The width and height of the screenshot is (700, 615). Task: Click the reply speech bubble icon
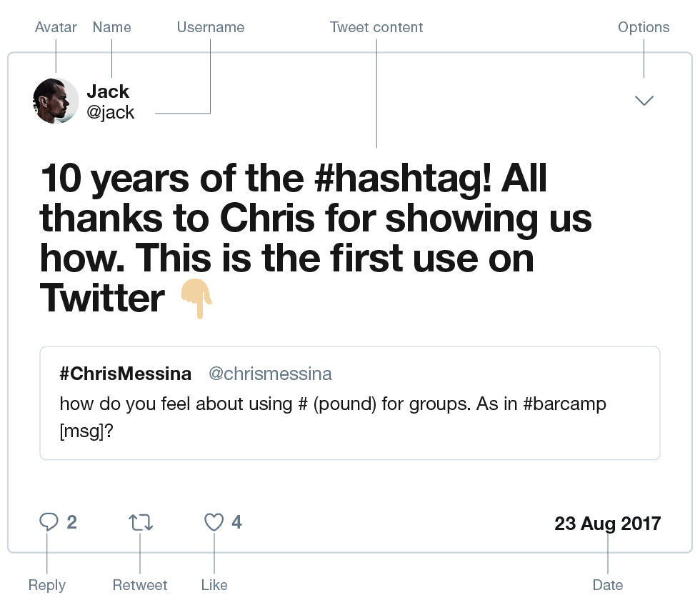click(48, 523)
